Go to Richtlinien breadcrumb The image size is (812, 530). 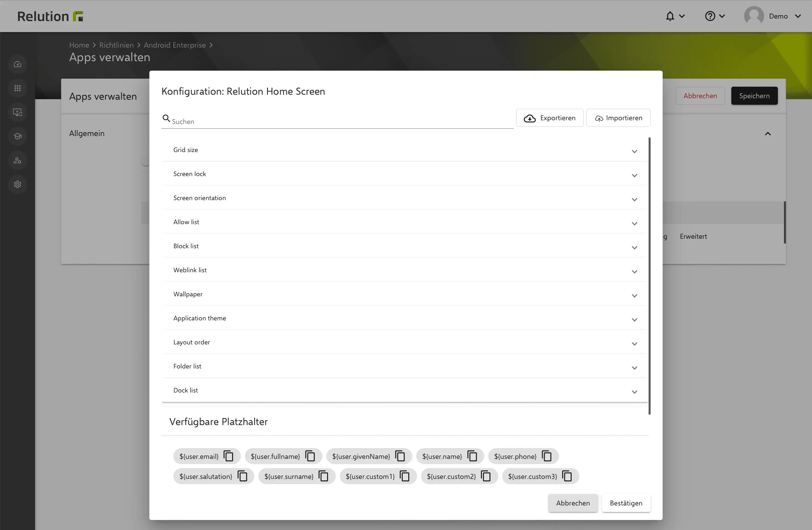(x=116, y=45)
